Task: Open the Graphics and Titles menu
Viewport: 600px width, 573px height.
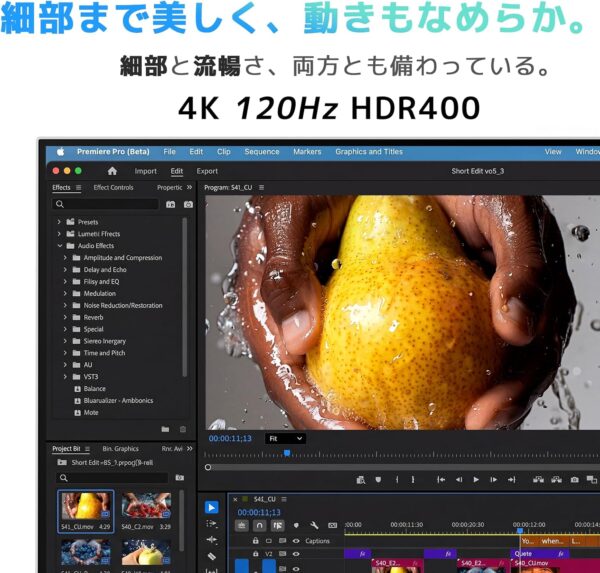Action: click(x=369, y=152)
